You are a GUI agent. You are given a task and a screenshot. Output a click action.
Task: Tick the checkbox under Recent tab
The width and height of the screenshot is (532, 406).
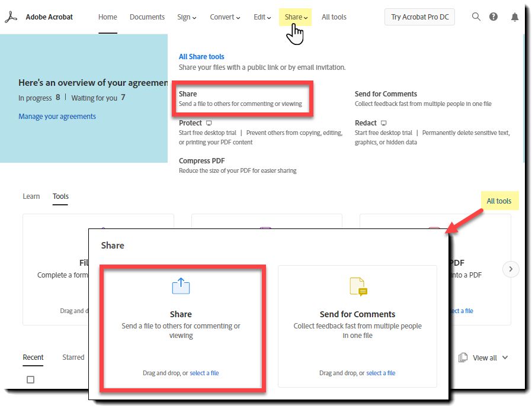pyautogui.click(x=31, y=379)
